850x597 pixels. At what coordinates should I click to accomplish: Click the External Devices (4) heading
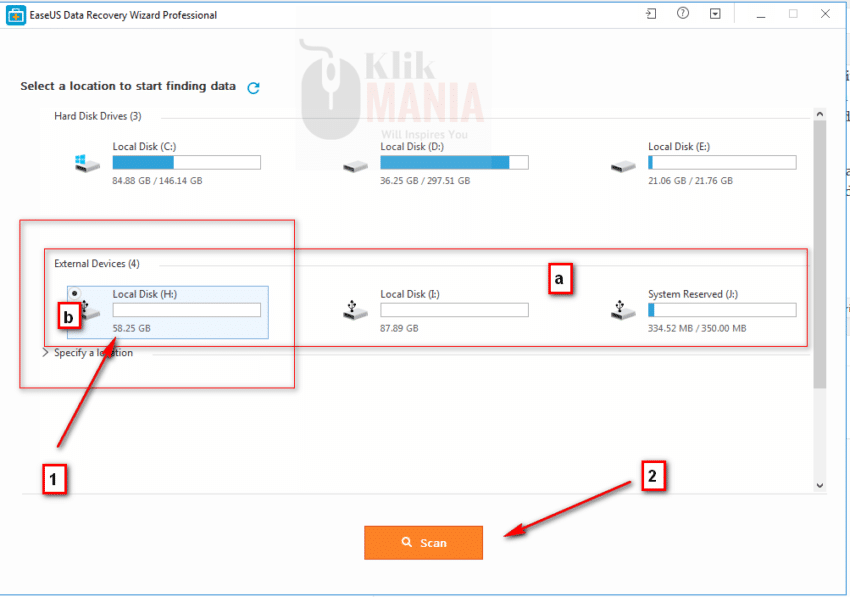(x=96, y=264)
